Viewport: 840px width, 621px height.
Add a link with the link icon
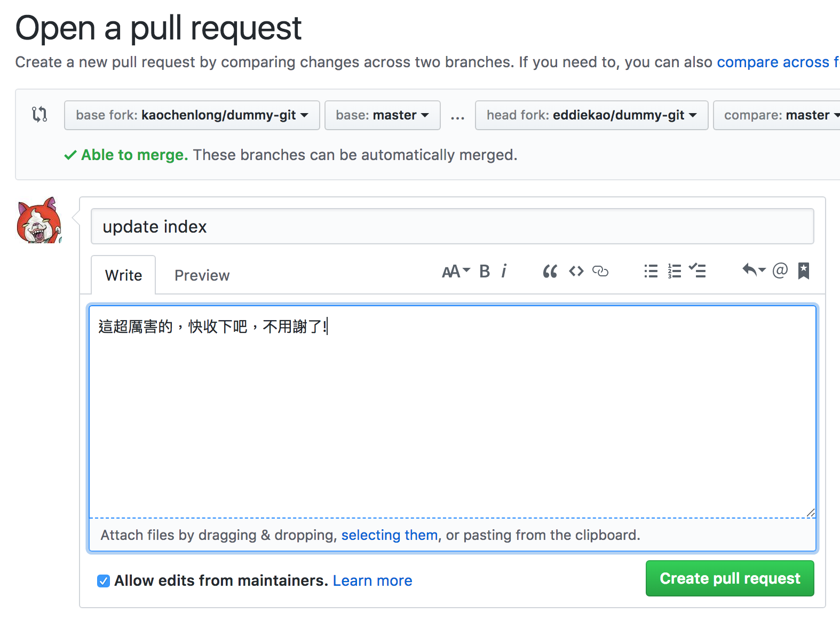[600, 272]
